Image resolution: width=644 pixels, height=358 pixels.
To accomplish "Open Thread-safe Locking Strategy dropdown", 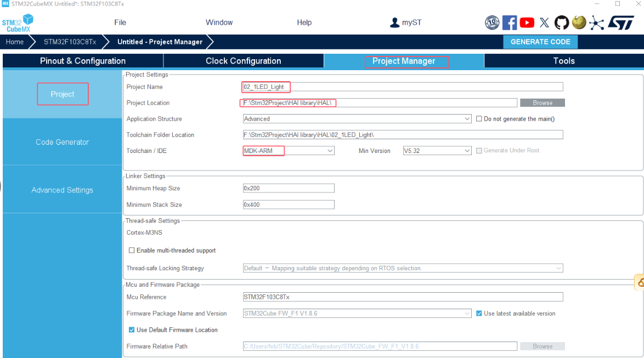I will coord(403,268).
